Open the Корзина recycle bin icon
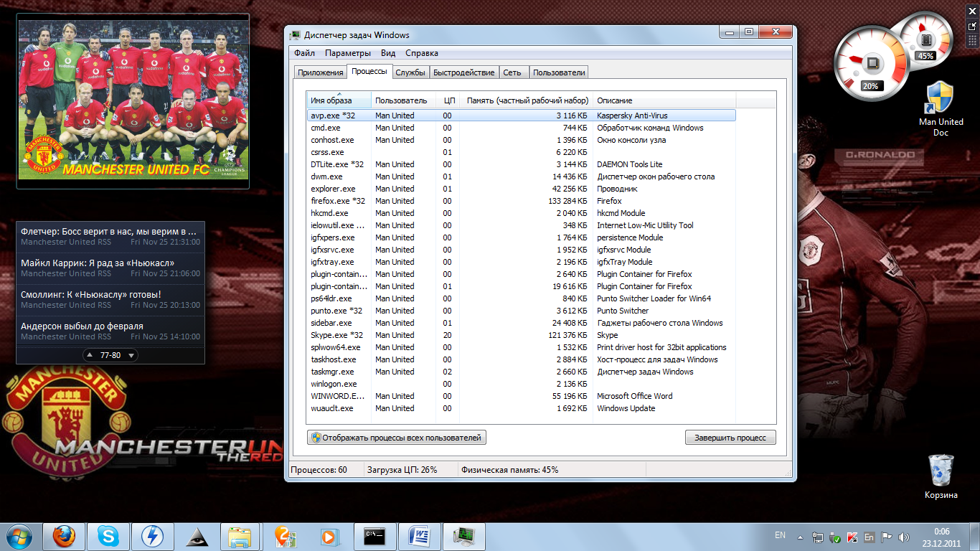 tap(941, 476)
